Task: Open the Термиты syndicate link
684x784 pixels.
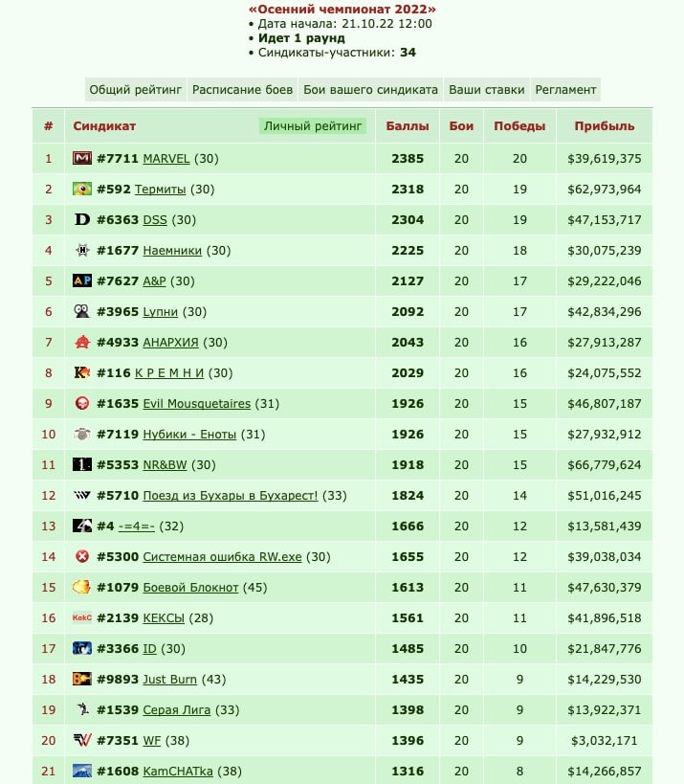Action: [x=161, y=189]
